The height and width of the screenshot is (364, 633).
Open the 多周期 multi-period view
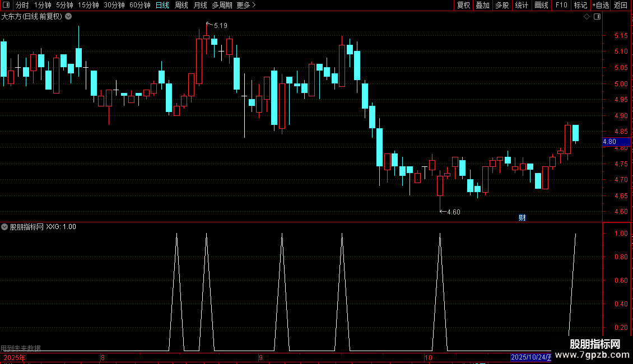click(222, 5)
